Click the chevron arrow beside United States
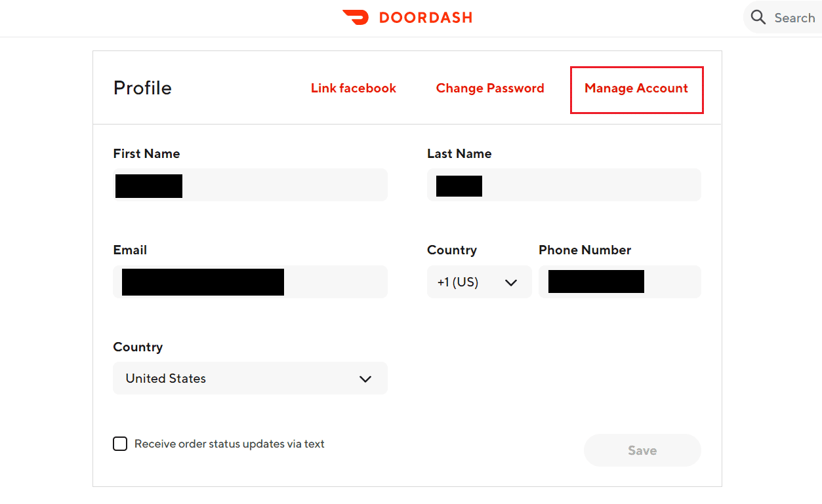 [x=365, y=379]
